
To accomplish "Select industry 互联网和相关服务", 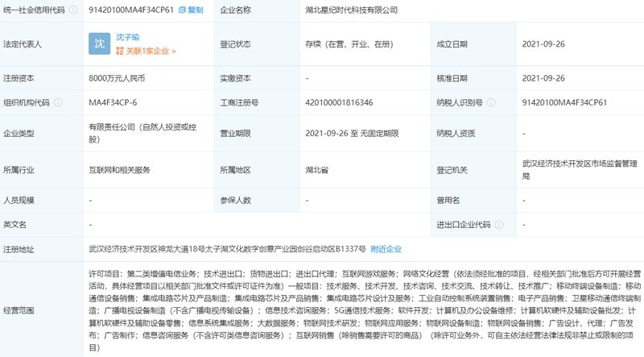I will (119, 170).
